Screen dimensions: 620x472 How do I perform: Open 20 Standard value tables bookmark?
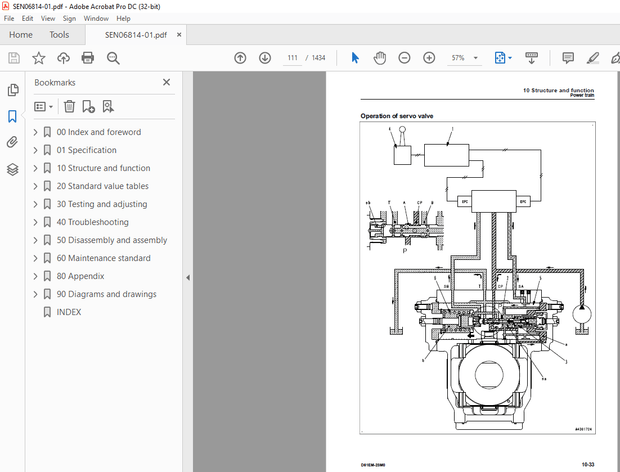pyautogui.click(x=102, y=186)
